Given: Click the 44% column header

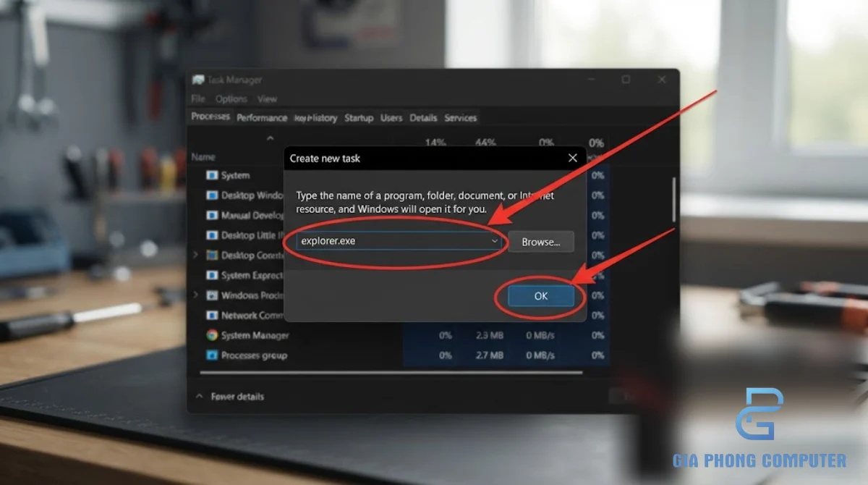Looking at the screenshot, I should [x=485, y=143].
